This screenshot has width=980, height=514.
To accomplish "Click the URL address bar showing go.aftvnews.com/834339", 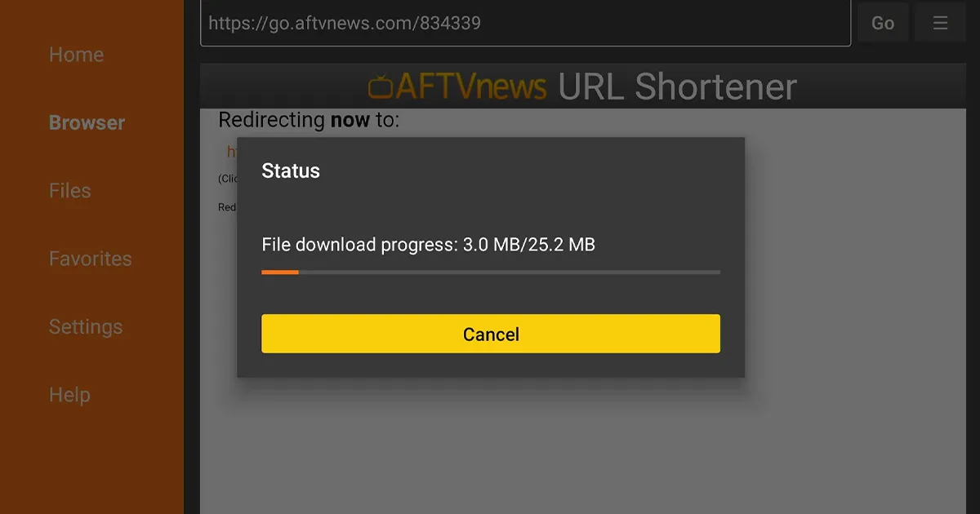I will 523,22.
